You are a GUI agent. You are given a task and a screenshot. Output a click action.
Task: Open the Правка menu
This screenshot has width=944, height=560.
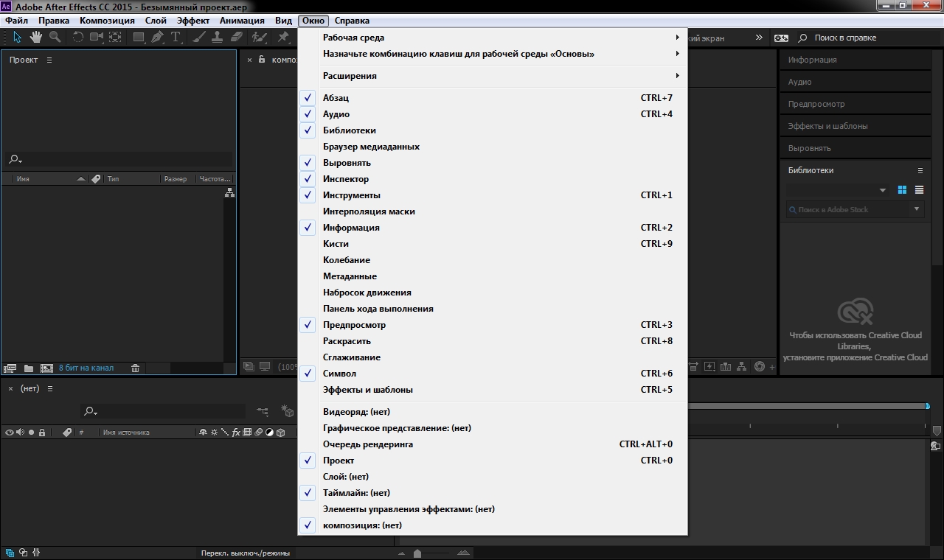tap(54, 21)
